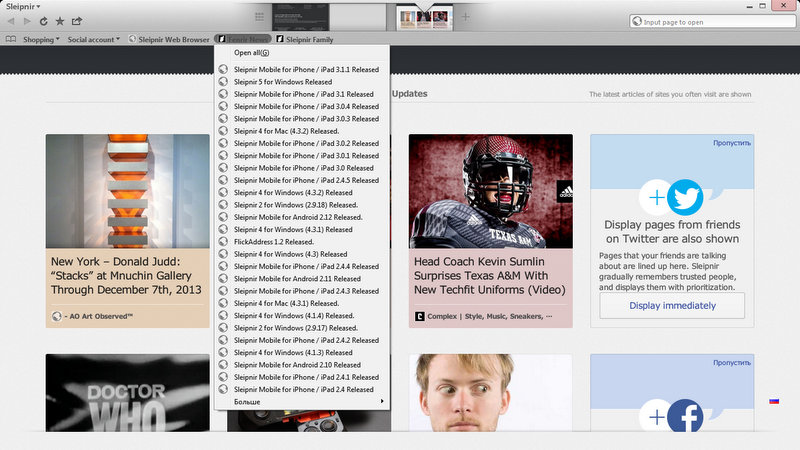Open the blond man photo thumbnail
Image resolution: width=800 pixels, height=450 pixels.
tap(491, 393)
